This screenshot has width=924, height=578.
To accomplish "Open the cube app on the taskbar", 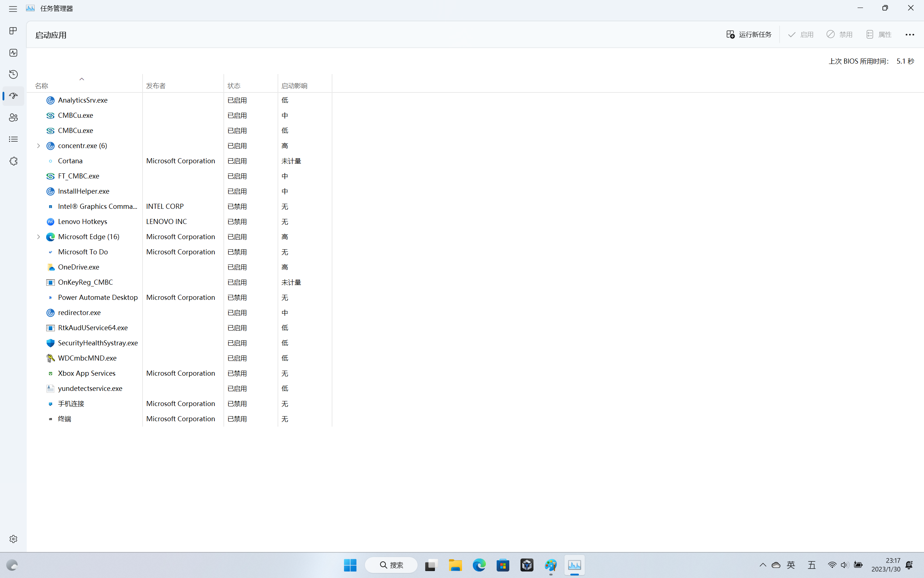I will pos(527,565).
